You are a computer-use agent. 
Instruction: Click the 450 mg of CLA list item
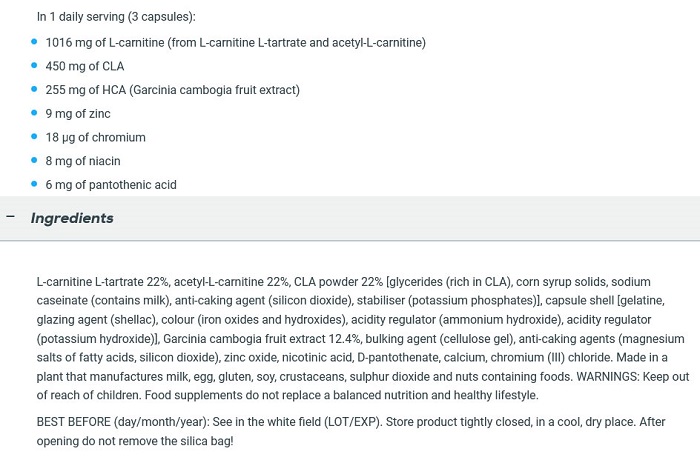pos(84,66)
